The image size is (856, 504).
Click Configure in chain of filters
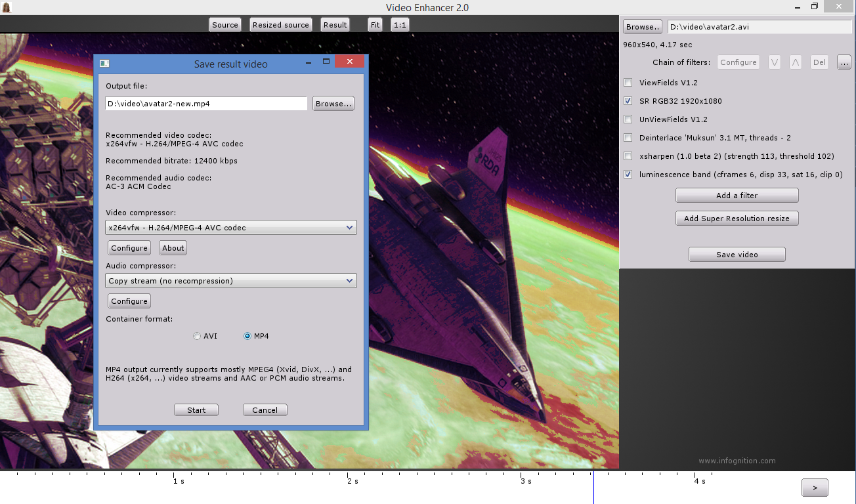pyautogui.click(x=738, y=62)
